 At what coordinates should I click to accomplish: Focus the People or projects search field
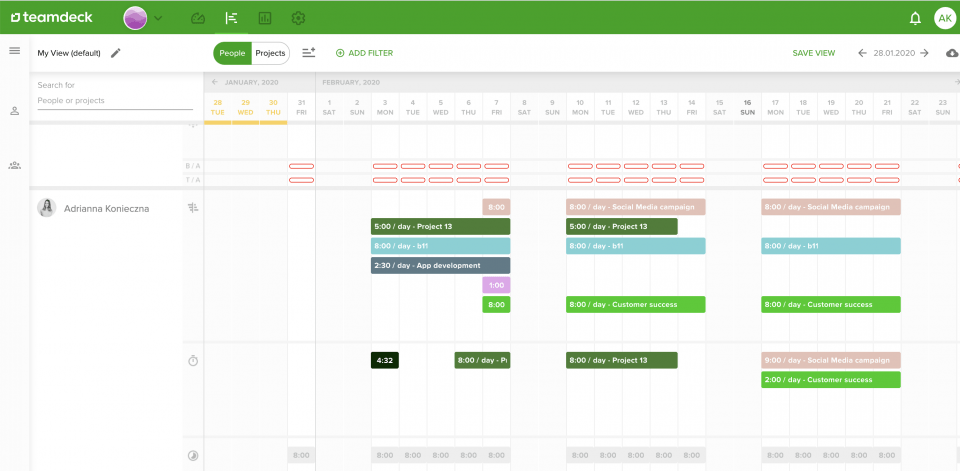pos(115,100)
